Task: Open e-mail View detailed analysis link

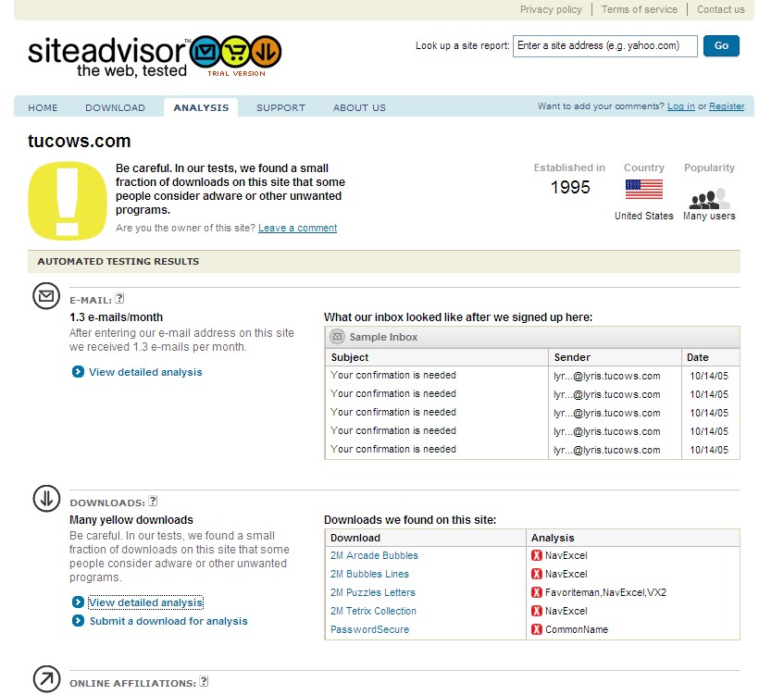Action: pos(145,372)
